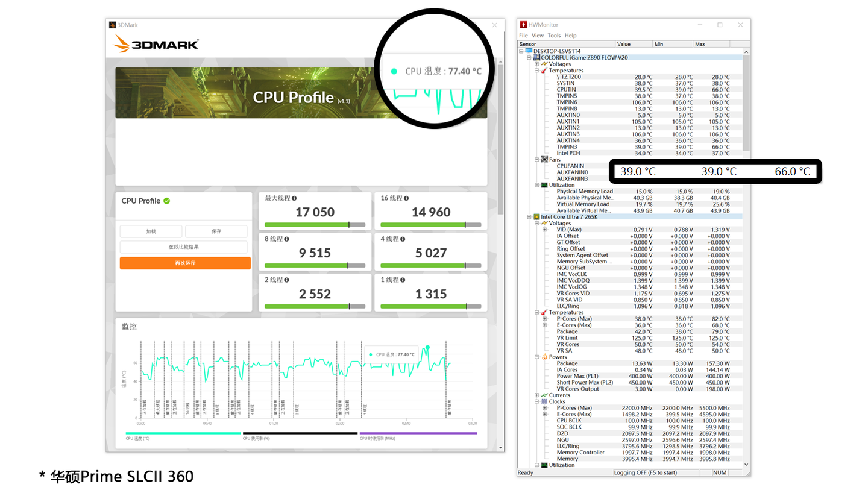Click the Sensor column header
The image size is (868, 496).
pyautogui.click(x=567, y=44)
